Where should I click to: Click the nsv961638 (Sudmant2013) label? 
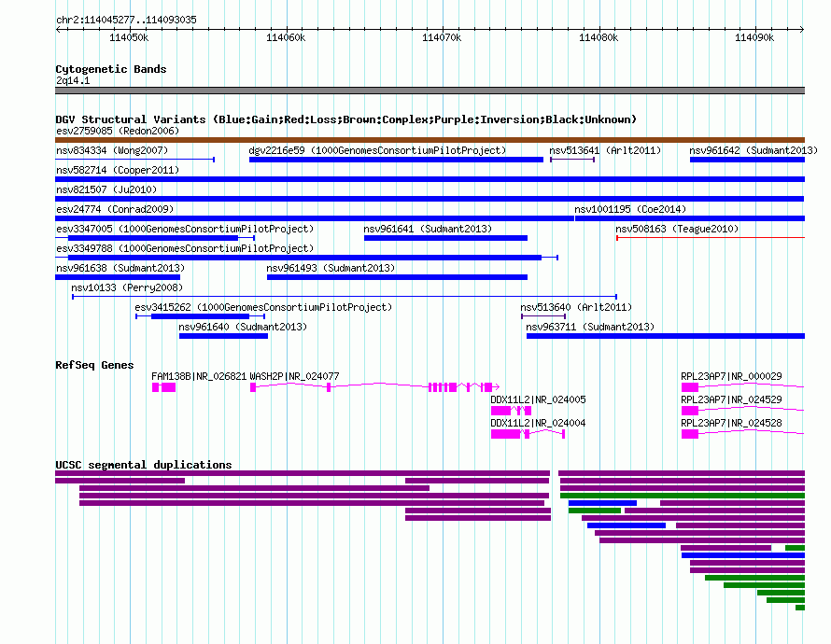pyautogui.click(x=120, y=268)
